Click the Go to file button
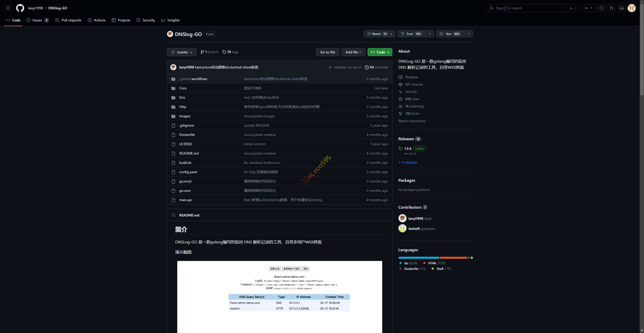 click(x=328, y=52)
